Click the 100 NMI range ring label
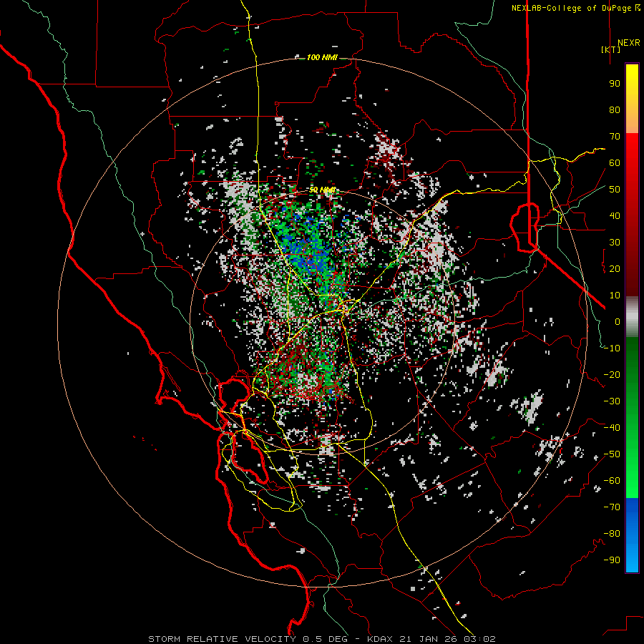Viewport: 644px width, 644px height. [322, 57]
